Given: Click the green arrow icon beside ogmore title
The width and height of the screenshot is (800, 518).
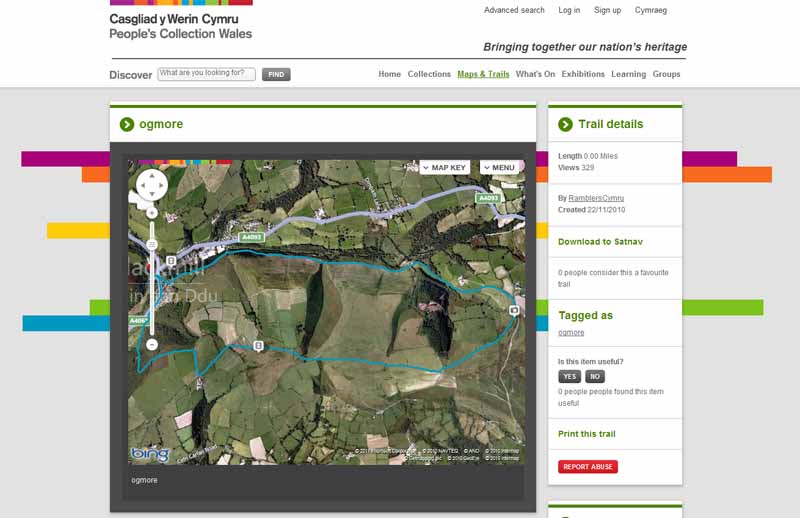Looking at the screenshot, I should point(127,124).
